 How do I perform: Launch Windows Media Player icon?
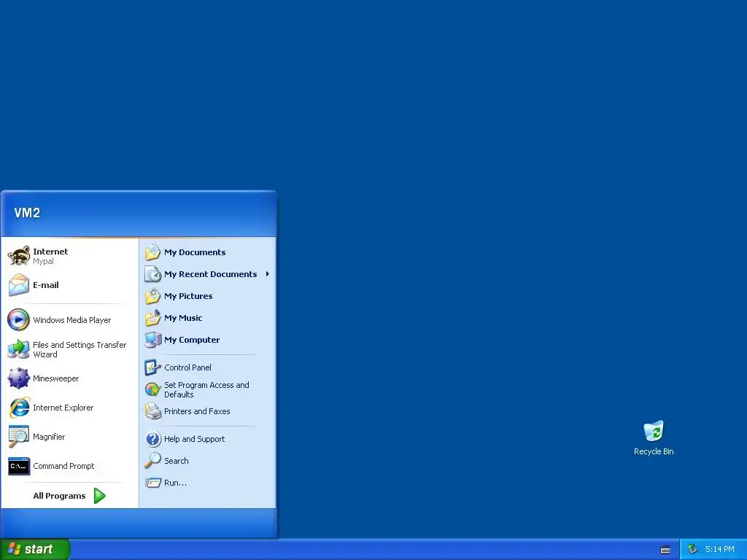pyautogui.click(x=18, y=319)
